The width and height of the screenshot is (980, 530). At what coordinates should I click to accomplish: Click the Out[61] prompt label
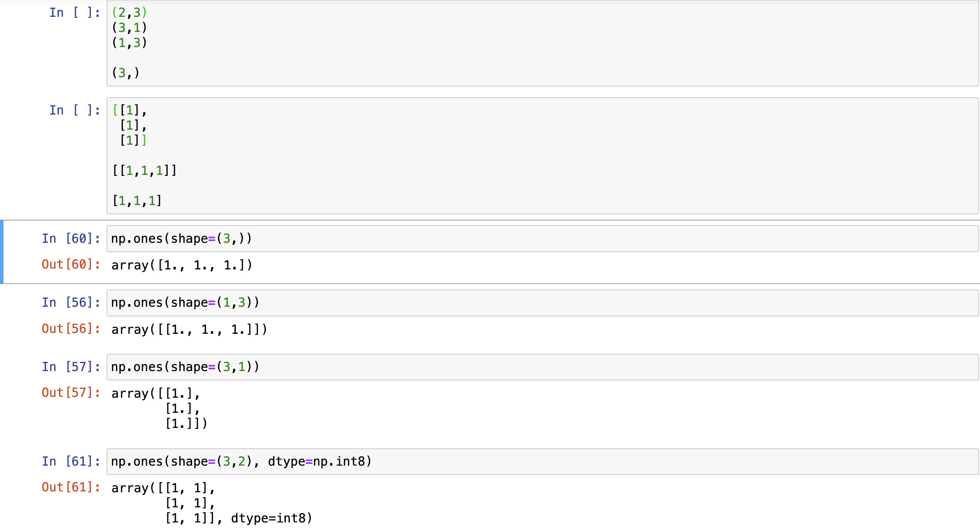(x=71, y=487)
